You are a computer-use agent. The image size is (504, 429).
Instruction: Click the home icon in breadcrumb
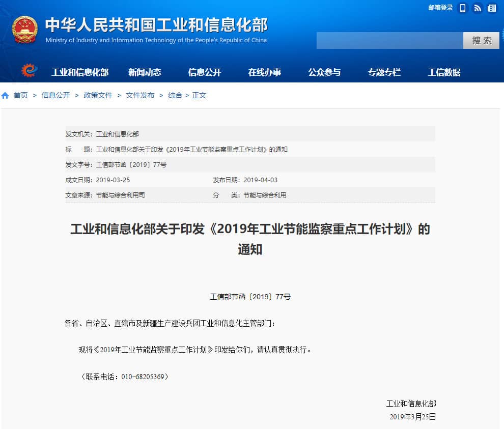tap(5, 96)
